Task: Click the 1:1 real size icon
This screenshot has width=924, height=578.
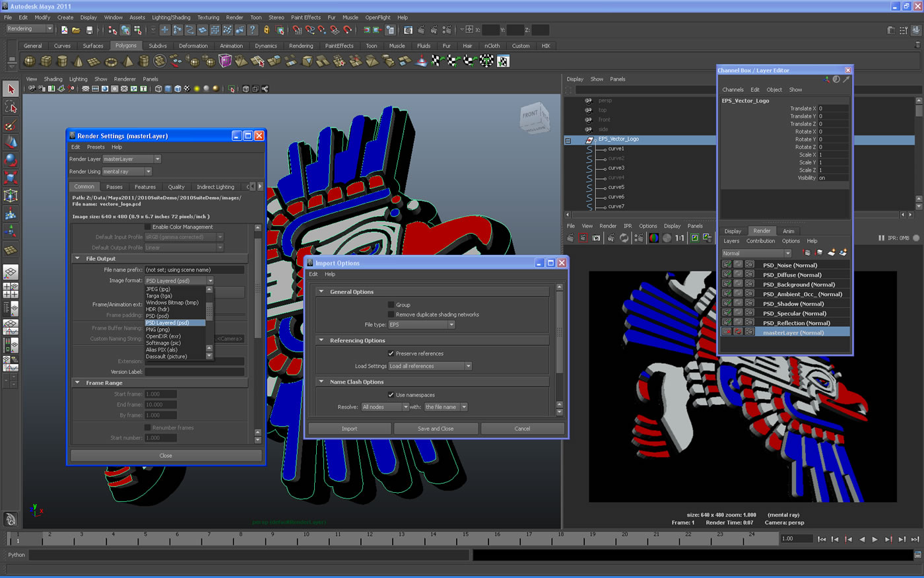Action: [x=680, y=238]
